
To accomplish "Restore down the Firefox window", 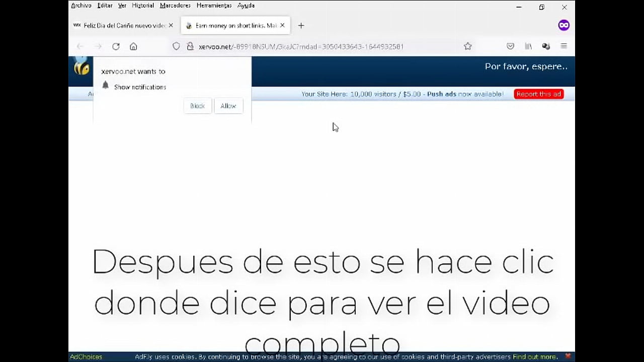I will (541, 7).
